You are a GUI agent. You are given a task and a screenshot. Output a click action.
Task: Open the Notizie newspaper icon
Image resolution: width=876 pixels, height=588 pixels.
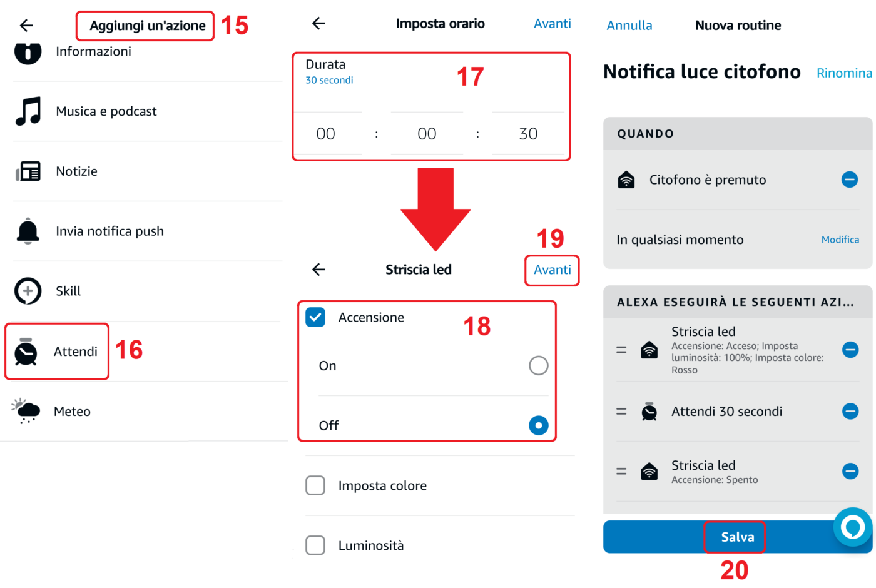click(28, 171)
